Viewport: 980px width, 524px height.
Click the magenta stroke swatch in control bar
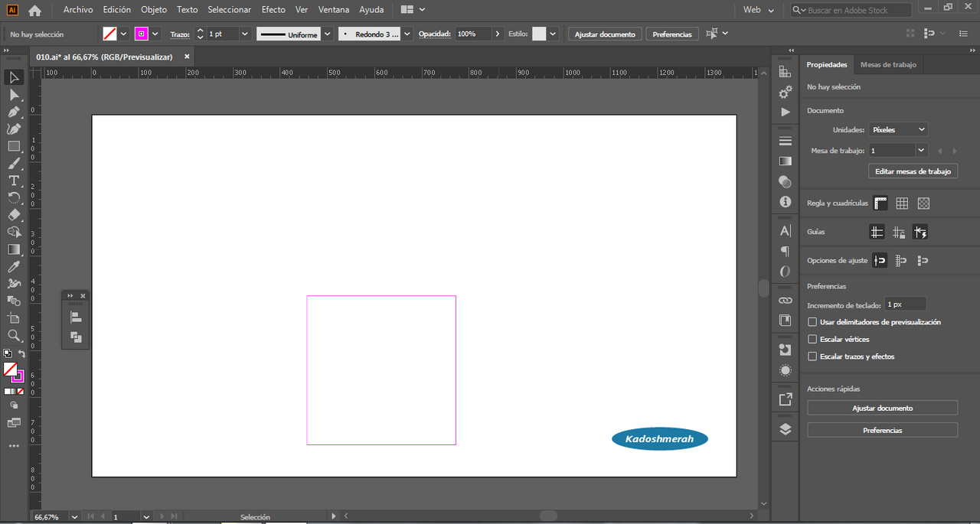[x=142, y=34]
